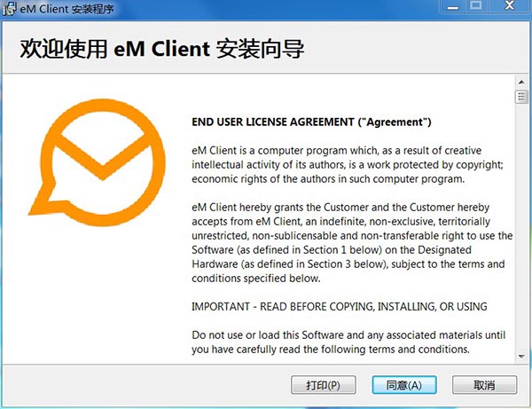Click the scrollbar down arrow
This screenshot has height=409, width=532.
[x=521, y=357]
